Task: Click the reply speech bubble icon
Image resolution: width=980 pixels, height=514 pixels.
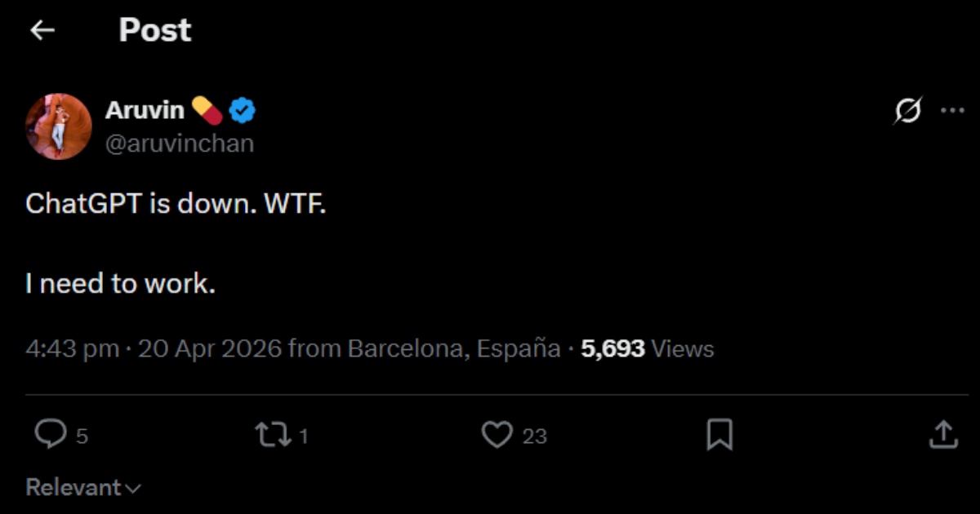Action: (51, 434)
